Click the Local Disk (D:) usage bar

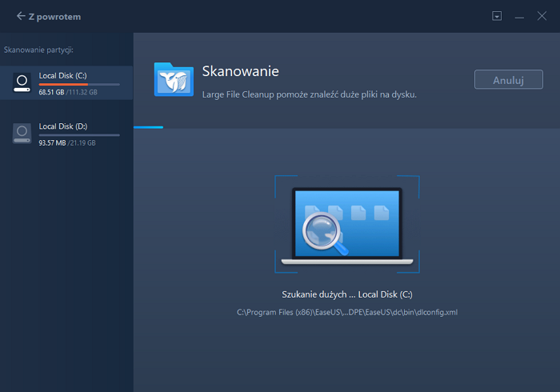[79, 135]
